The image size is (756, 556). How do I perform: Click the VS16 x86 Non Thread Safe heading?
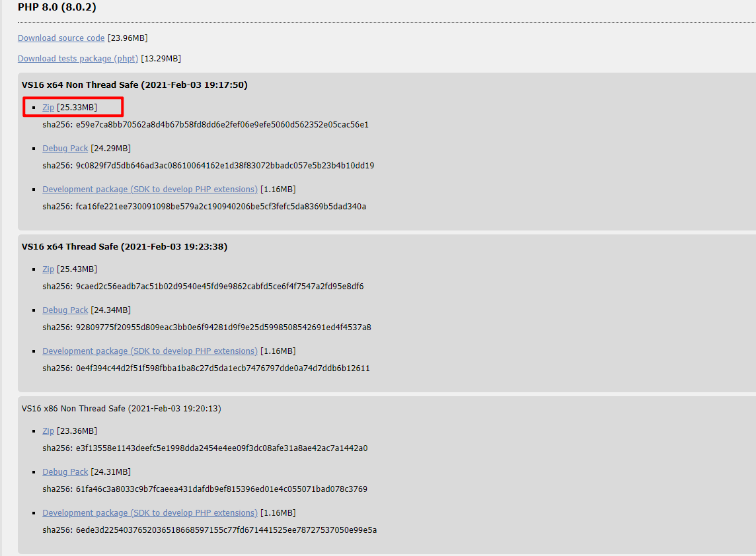click(x=122, y=409)
